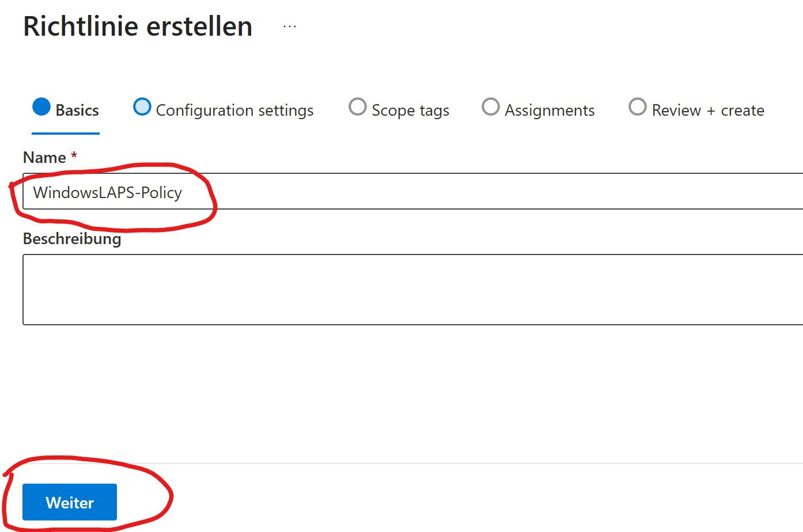Go to the Scope tags tab label
The width and height of the screenshot is (803, 532).
click(410, 110)
